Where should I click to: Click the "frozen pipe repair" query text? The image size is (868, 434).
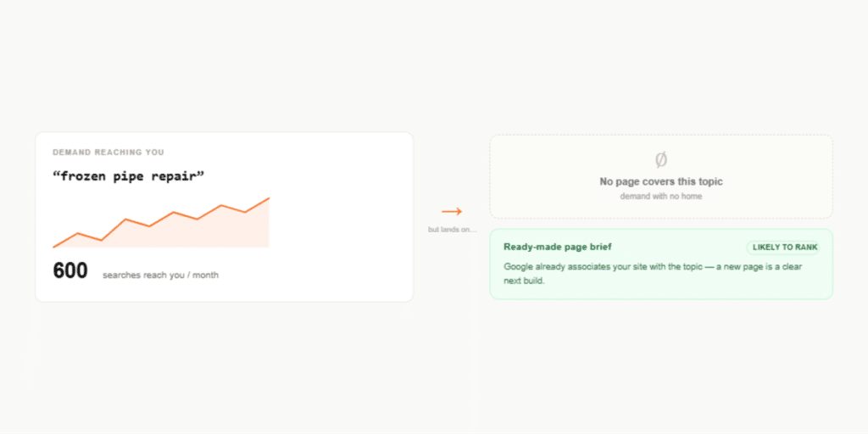(x=129, y=176)
